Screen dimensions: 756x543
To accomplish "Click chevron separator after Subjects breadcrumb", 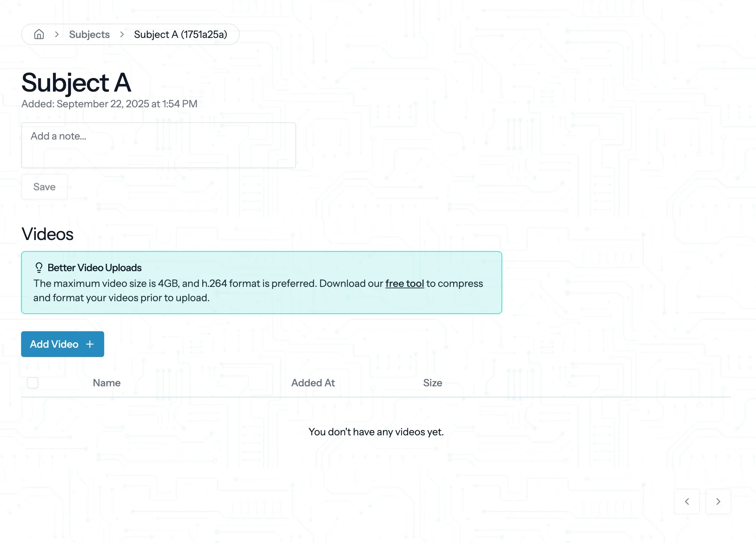I will tap(122, 34).
